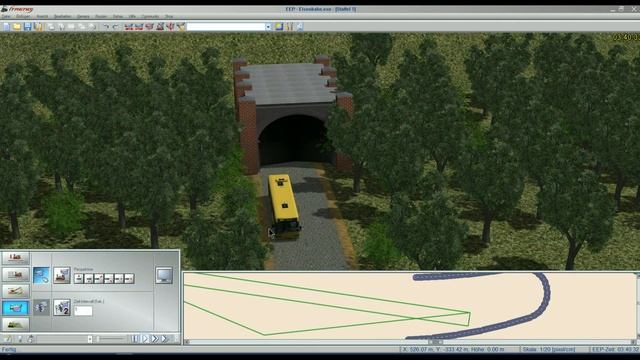The width and height of the screenshot is (640, 360).
Task: Select the third Perspektive view button
Action: click(99, 279)
